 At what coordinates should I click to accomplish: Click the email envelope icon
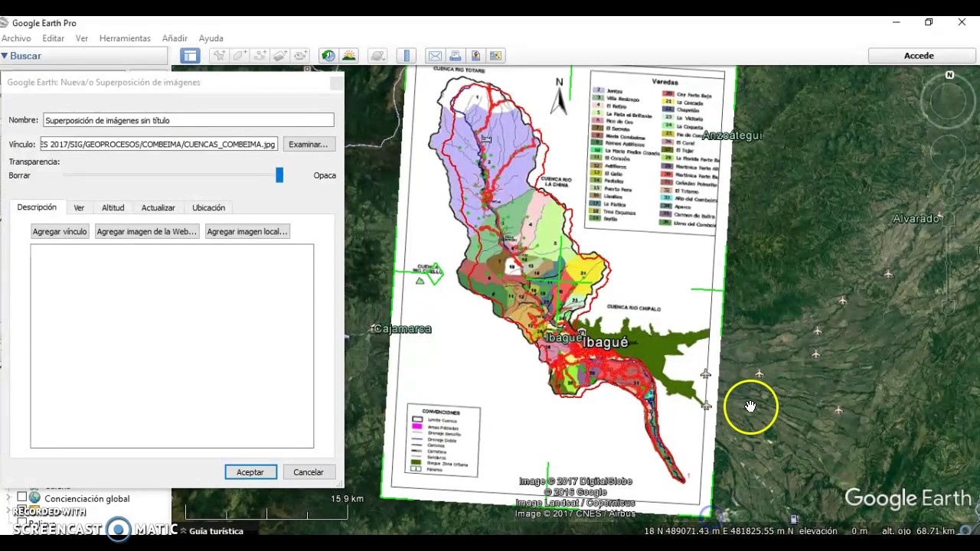pos(435,56)
